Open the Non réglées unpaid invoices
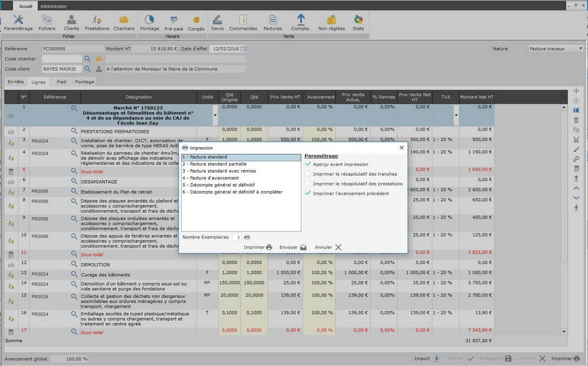The height and width of the screenshot is (366, 588). (331, 23)
